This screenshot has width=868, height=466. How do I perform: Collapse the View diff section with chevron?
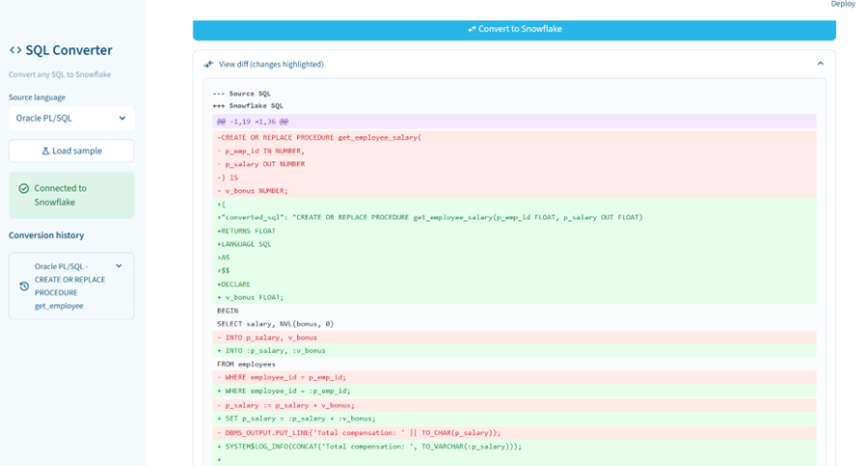(x=820, y=65)
